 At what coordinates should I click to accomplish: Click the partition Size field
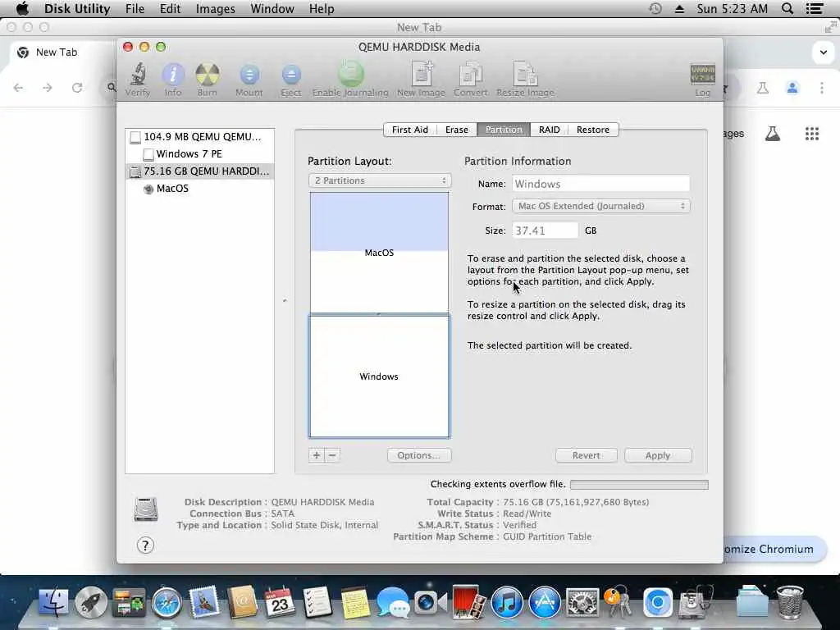coord(545,231)
